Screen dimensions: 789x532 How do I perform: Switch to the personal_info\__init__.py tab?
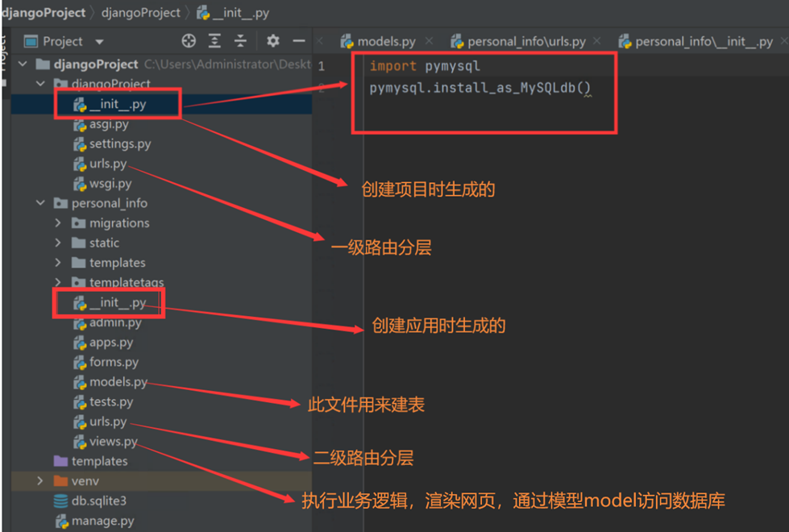point(696,41)
